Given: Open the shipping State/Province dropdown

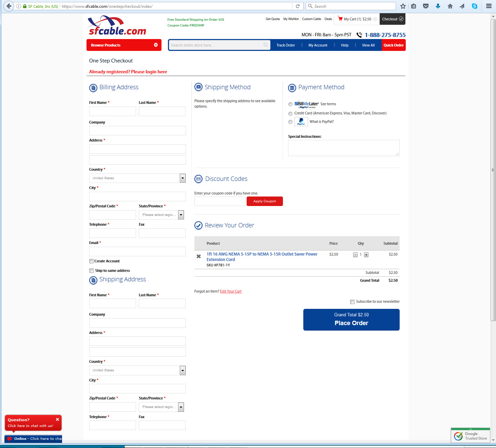Looking at the screenshot, I should click(161, 407).
